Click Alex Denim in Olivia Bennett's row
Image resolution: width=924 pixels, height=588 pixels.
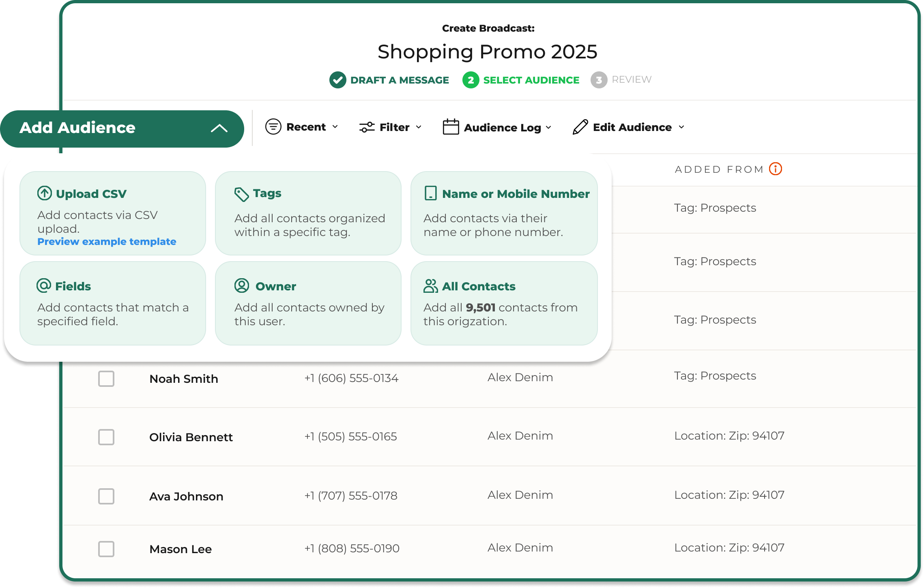tap(520, 436)
